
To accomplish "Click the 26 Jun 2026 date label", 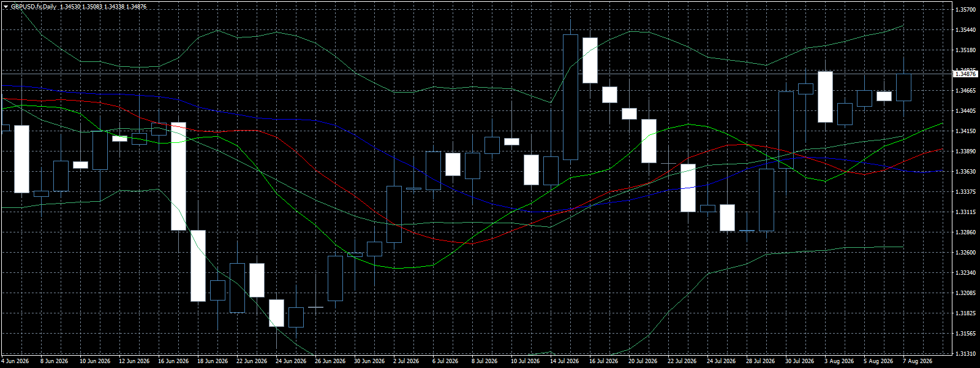I will coord(330,361).
